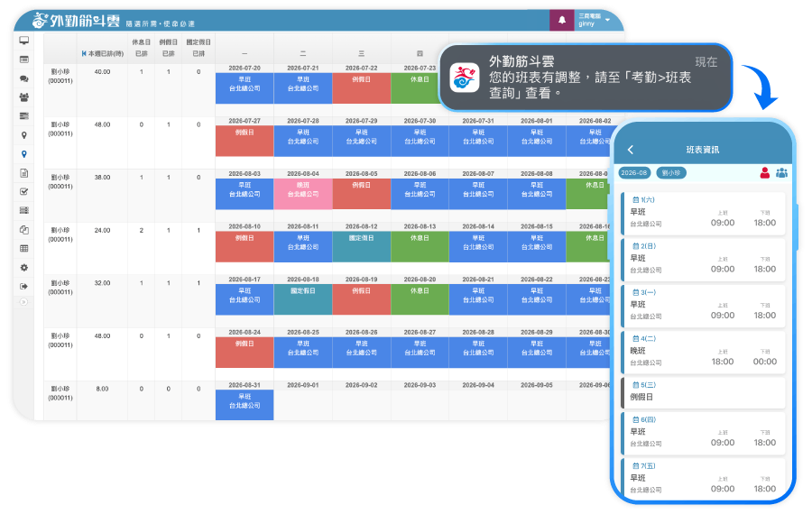Open the checked-box sidebar icon
Screen dimensions: 812x514
click(x=23, y=191)
